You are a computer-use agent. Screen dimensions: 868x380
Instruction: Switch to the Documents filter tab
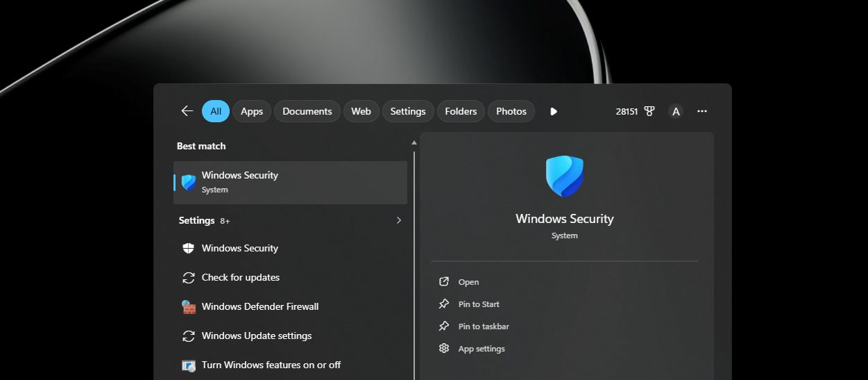pyautogui.click(x=307, y=111)
